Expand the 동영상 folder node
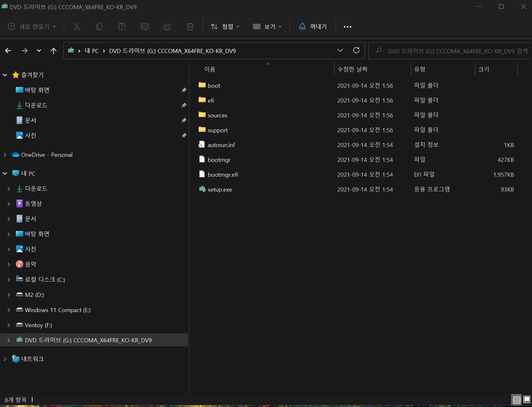Image resolution: width=532 pixels, height=407 pixels. pos(9,203)
